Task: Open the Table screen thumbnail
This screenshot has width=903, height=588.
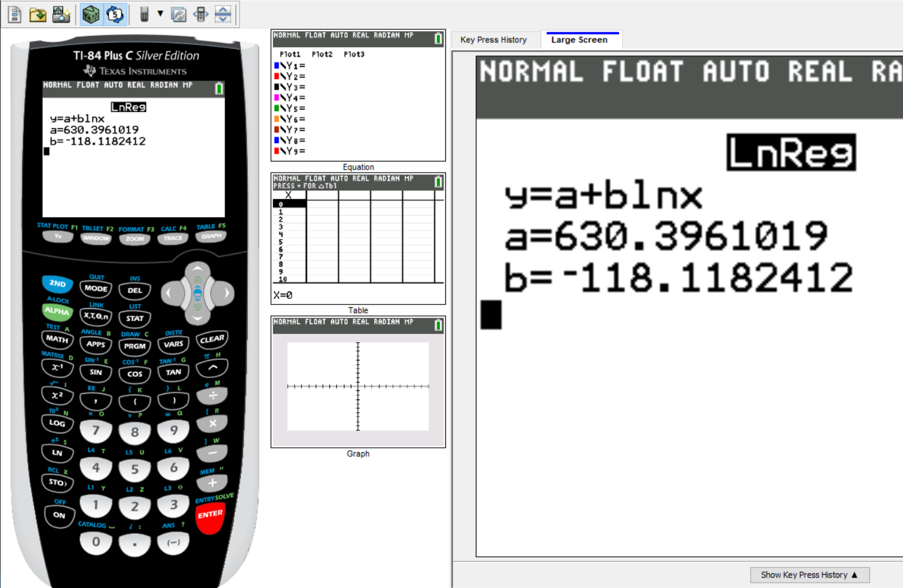Action: (358, 238)
